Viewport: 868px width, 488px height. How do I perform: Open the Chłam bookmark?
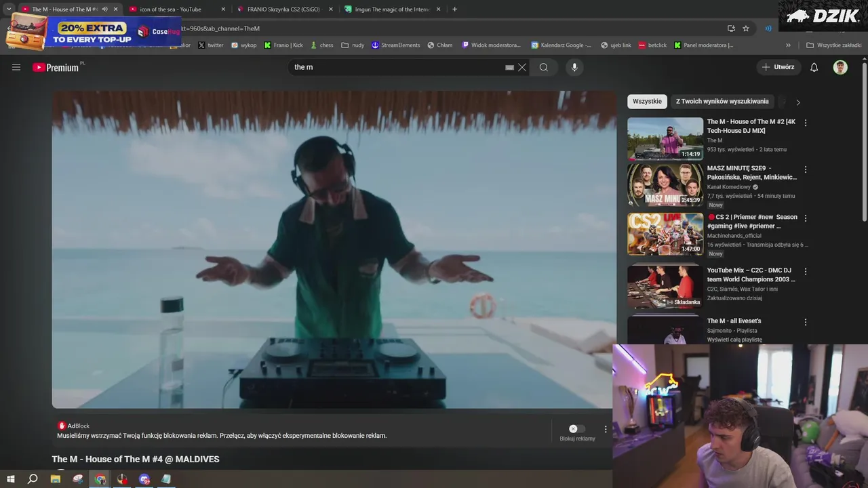tap(440, 45)
